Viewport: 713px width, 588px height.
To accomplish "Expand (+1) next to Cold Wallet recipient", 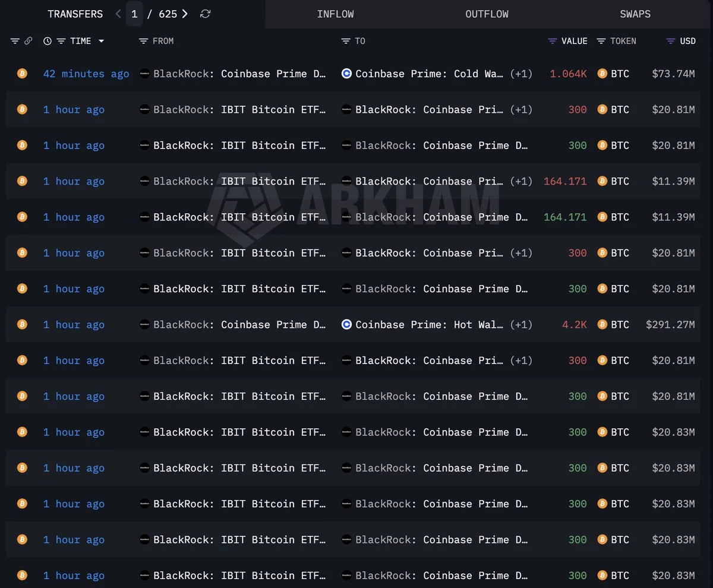I will (521, 74).
